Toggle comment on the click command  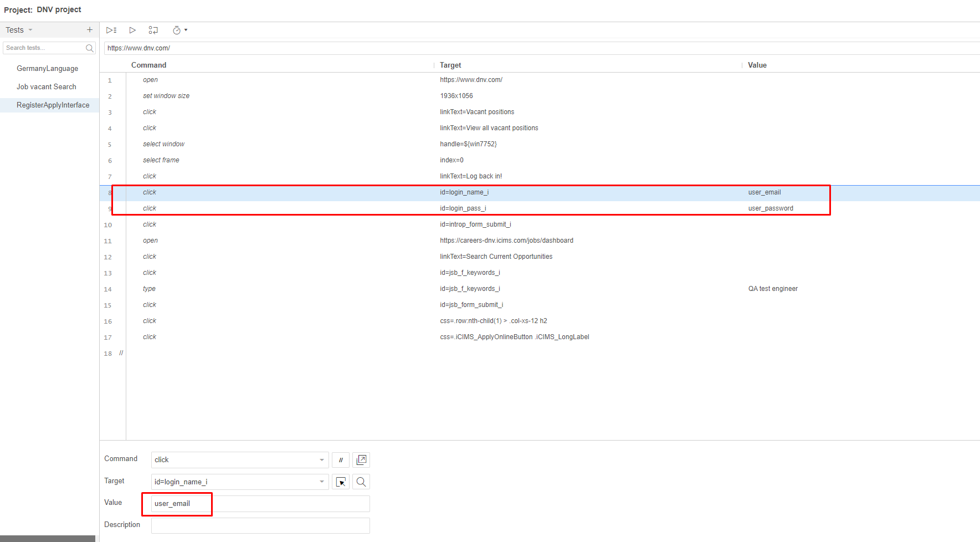340,459
